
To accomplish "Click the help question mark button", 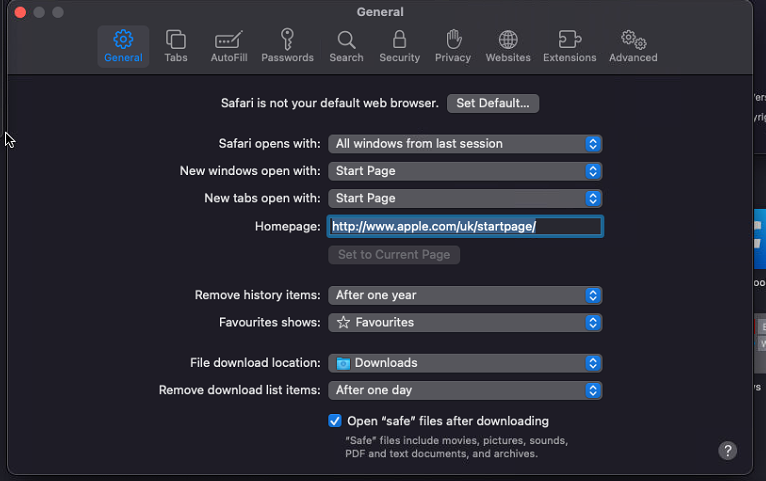I will pyautogui.click(x=727, y=451).
